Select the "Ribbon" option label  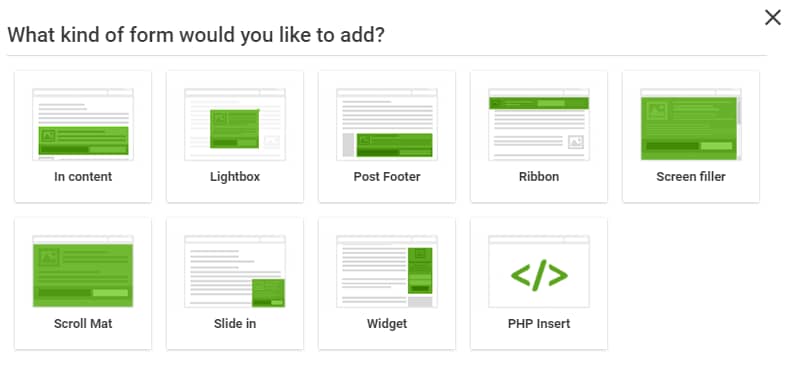[x=539, y=176]
